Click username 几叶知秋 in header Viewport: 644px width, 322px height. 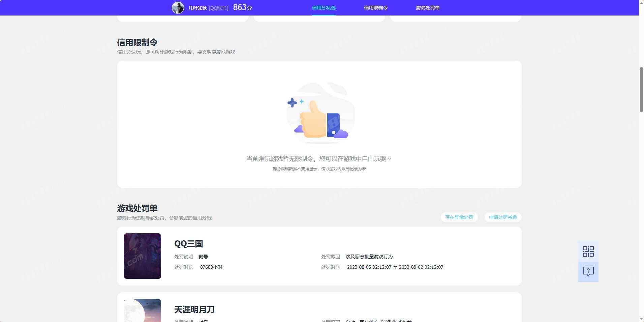pos(197,8)
